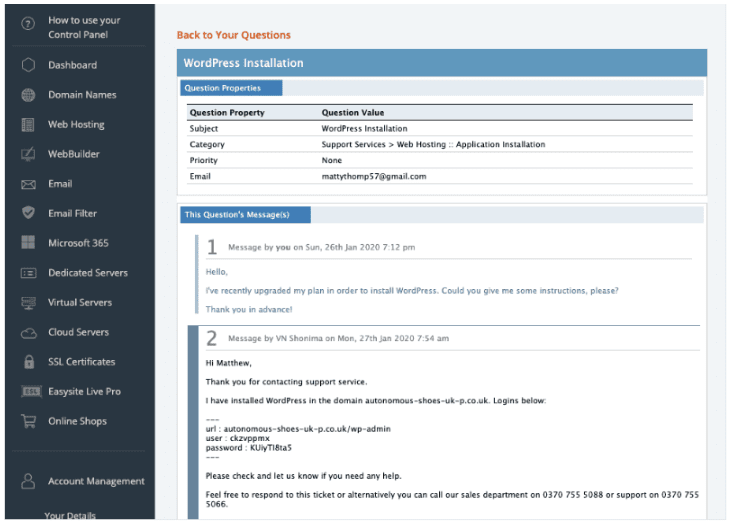The width and height of the screenshot is (733, 527).
Task: Click the Email envelope icon
Action: click(28, 184)
